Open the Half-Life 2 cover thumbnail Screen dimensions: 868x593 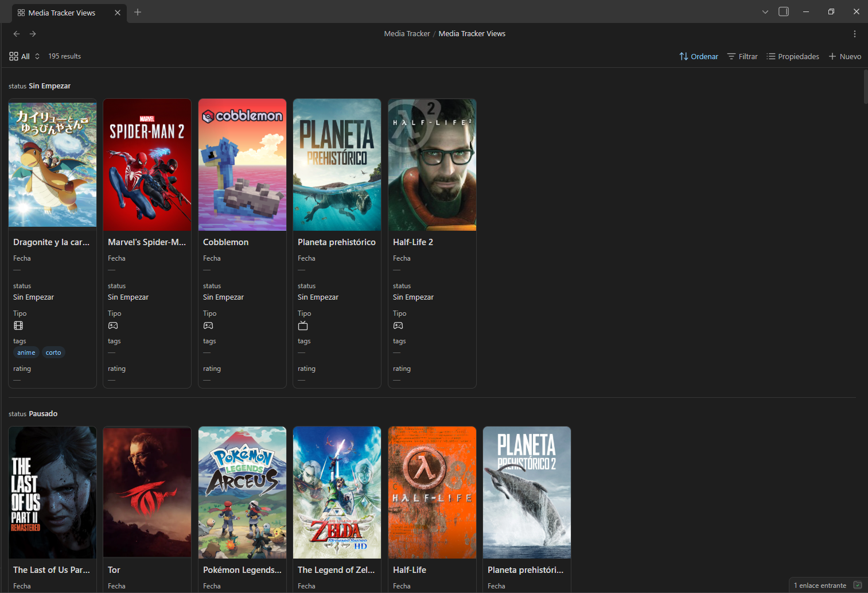[432, 165]
